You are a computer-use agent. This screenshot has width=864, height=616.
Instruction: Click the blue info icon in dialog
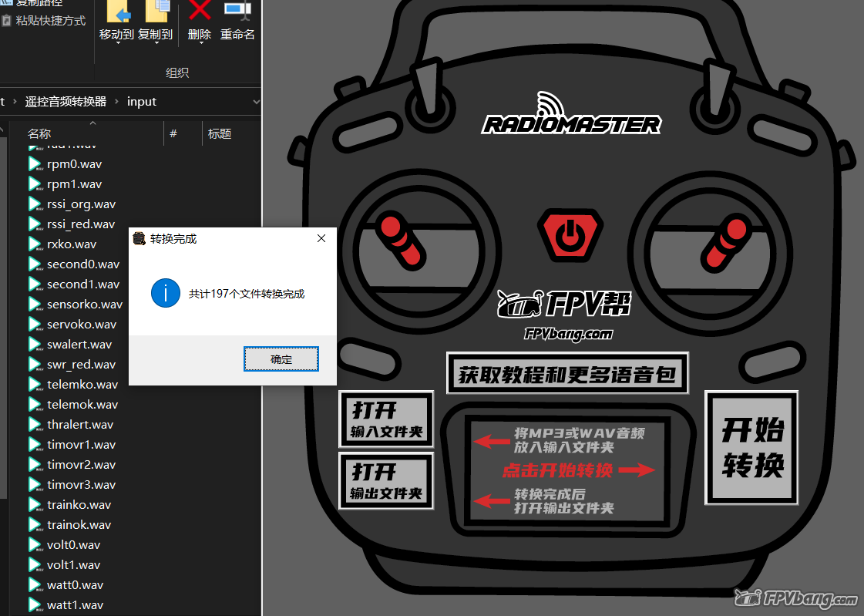point(165,293)
